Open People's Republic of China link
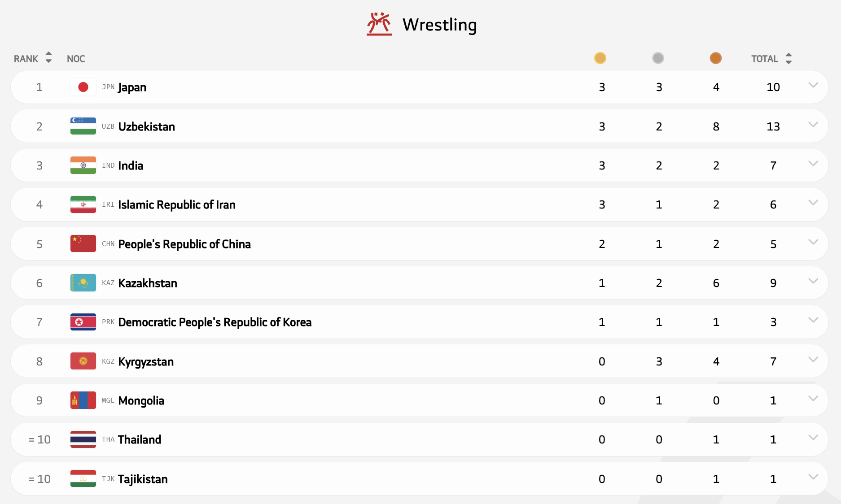 (x=184, y=244)
